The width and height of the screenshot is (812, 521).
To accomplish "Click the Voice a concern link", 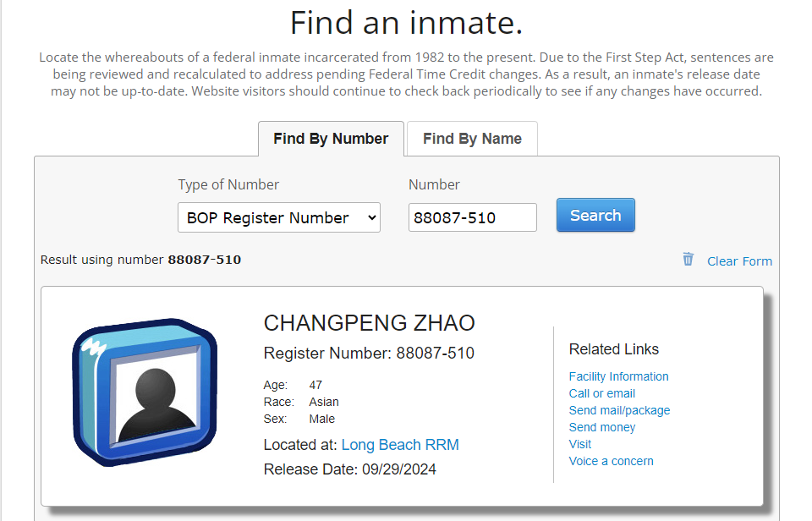I will tap(611, 460).
